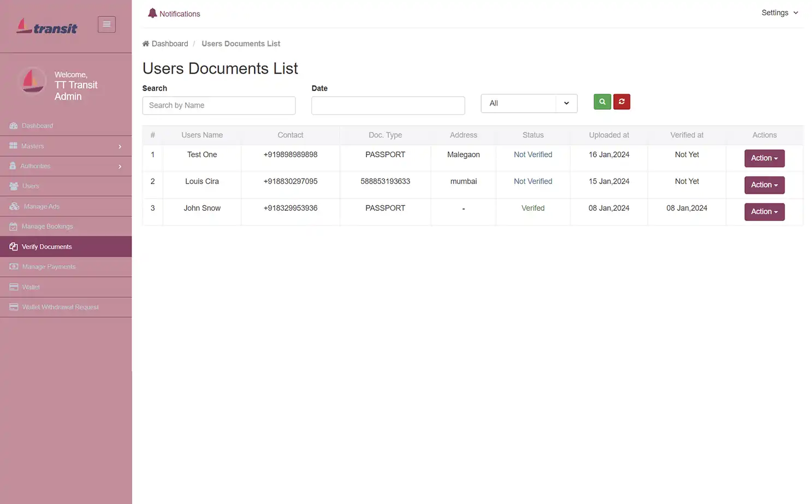Open the Settings dropdown menu
The height and width of the screenshot is (504, 812).
click(x=780, y=13)
